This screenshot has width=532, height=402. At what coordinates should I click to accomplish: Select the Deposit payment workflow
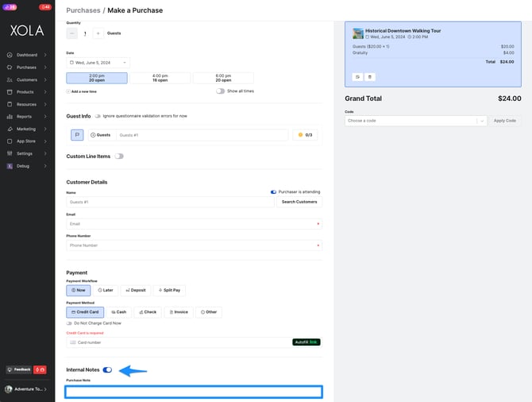click(135, 290)
